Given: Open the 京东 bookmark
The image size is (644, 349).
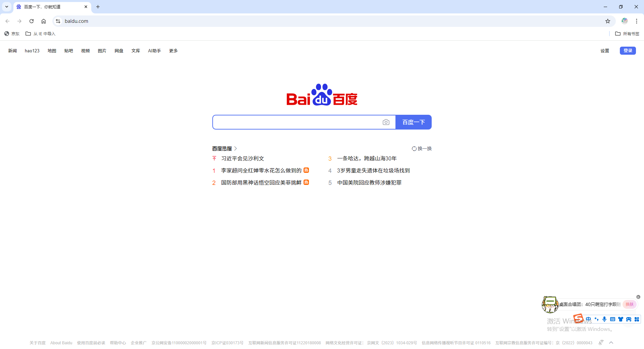Looking at the screenshot, I should click(x=12, y=34).
